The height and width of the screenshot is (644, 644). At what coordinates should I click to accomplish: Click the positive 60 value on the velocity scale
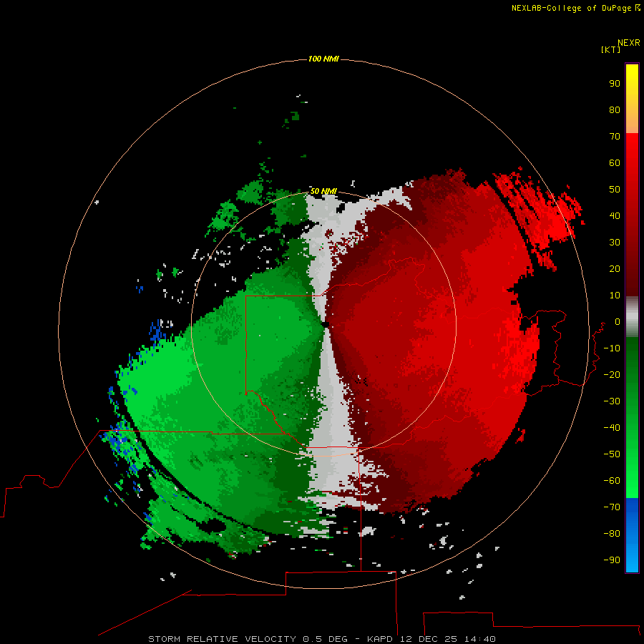point(615,163)
